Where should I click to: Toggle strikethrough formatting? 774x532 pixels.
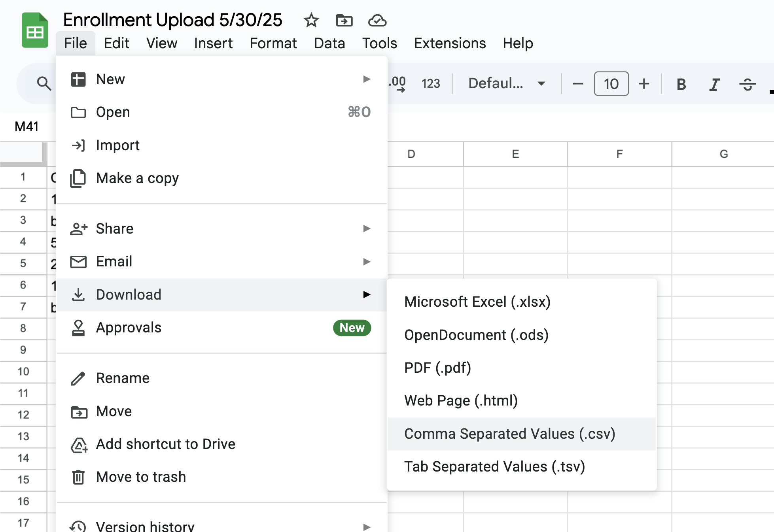click(748, 84)
